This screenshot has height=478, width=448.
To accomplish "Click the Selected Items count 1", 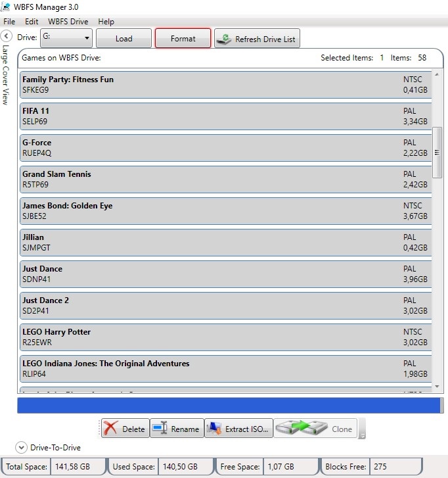I will pyautogui.click(x=382, y=58).
